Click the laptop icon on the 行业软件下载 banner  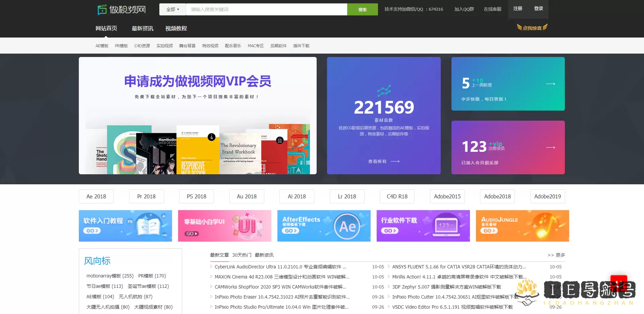[x=447, y=226]
